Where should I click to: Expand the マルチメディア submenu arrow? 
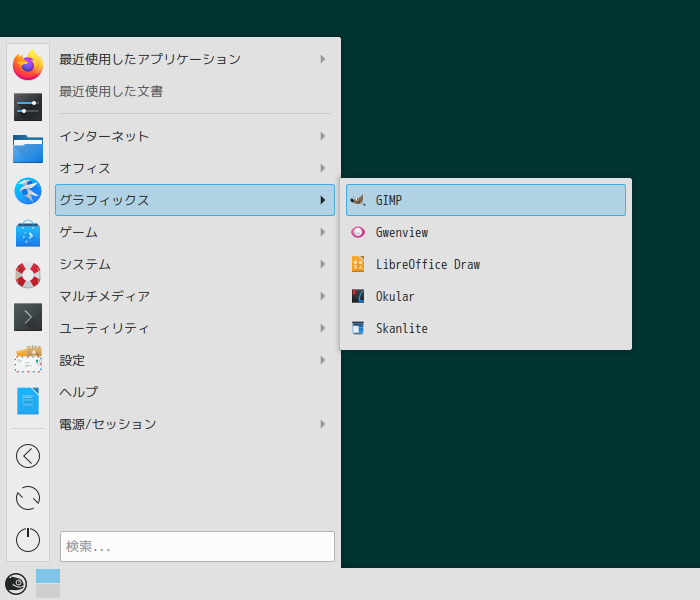(x=323, y=296)
